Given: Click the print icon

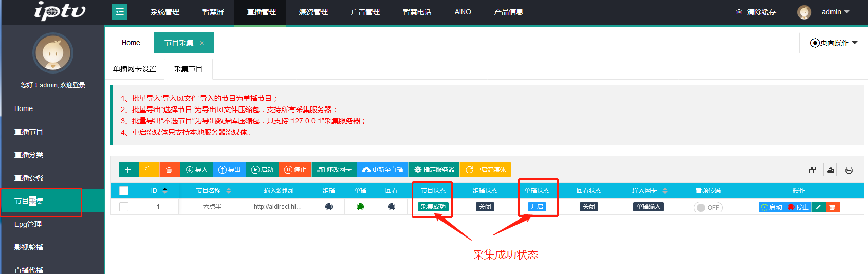Looking at the screenshot, I should (x=848, y=170).
